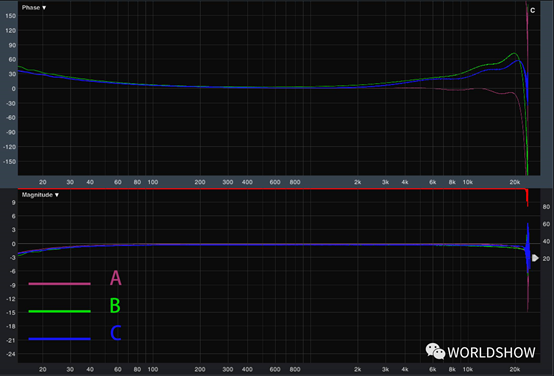Screen dimensions: 554x376
Task: Click the C trace indicator in the phase plot corner
Action: (x=532, y=11)
